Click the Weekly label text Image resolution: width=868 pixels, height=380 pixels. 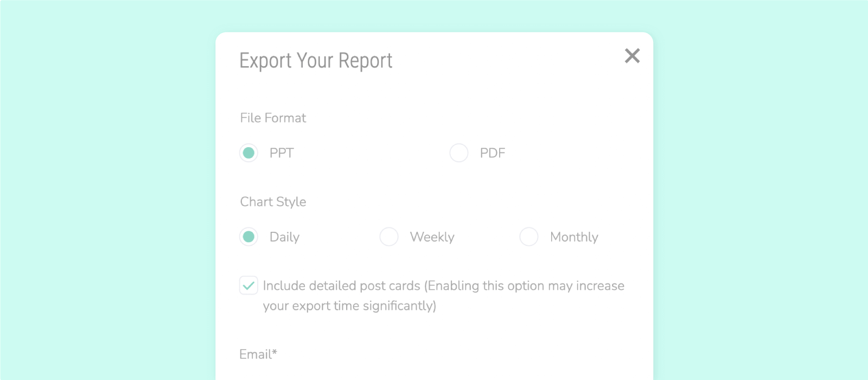[x=432, y=237]
